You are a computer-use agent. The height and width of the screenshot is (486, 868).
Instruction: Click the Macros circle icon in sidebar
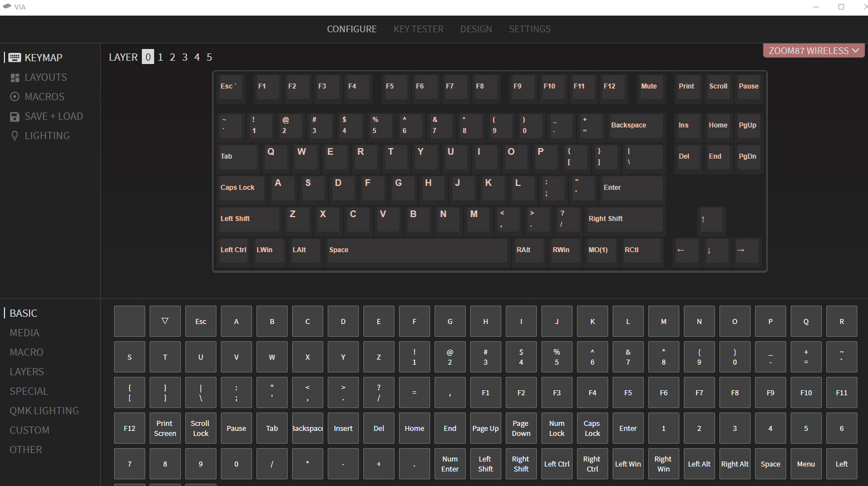coord(15,97)
